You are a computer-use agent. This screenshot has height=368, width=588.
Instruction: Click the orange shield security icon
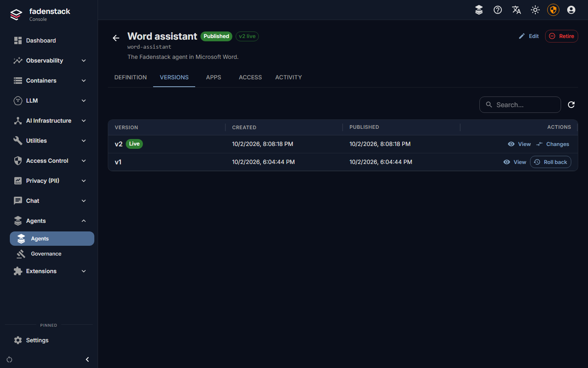pos(553,10)
